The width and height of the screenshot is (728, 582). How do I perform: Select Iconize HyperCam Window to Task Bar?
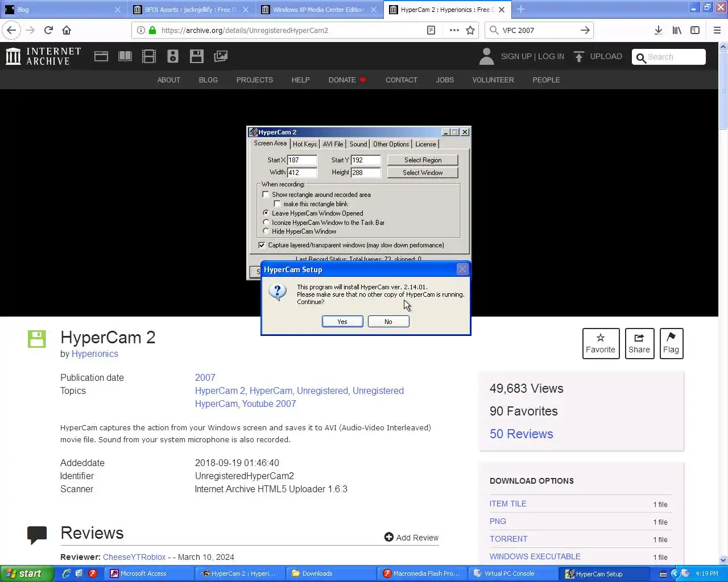[x=266, y=222]
